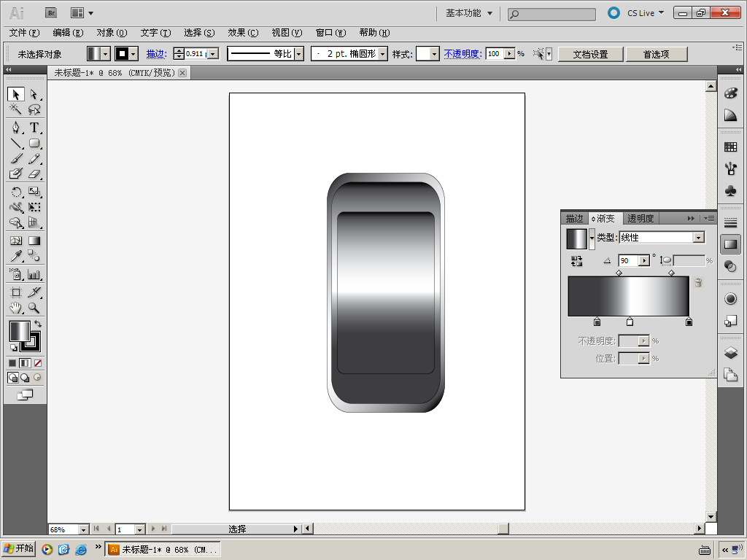
Task: Activate the Eyedropper tool
Action: (15, 256)
